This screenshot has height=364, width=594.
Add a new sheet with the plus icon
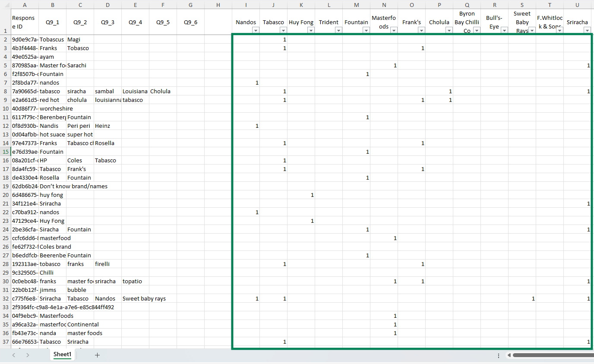click(97, 355)
